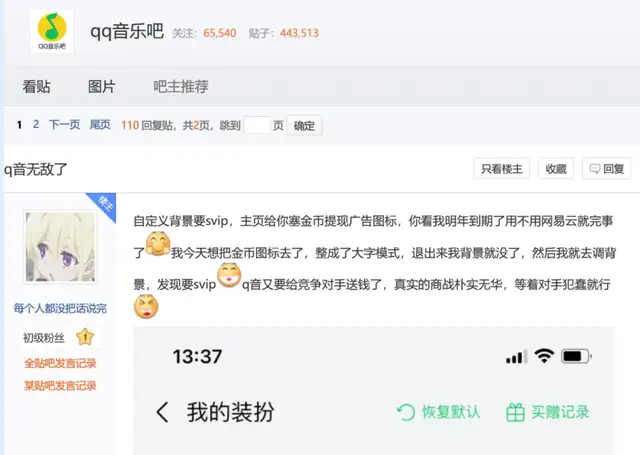640x455 pixels.
Task: Click the 收藏 bookmark button
Action: [556, 169]
